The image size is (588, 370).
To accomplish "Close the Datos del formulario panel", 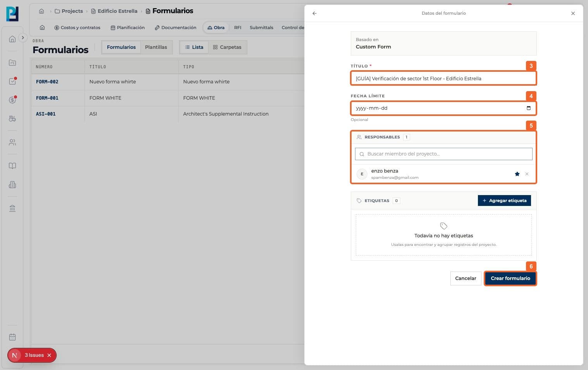I will point(573,13).
